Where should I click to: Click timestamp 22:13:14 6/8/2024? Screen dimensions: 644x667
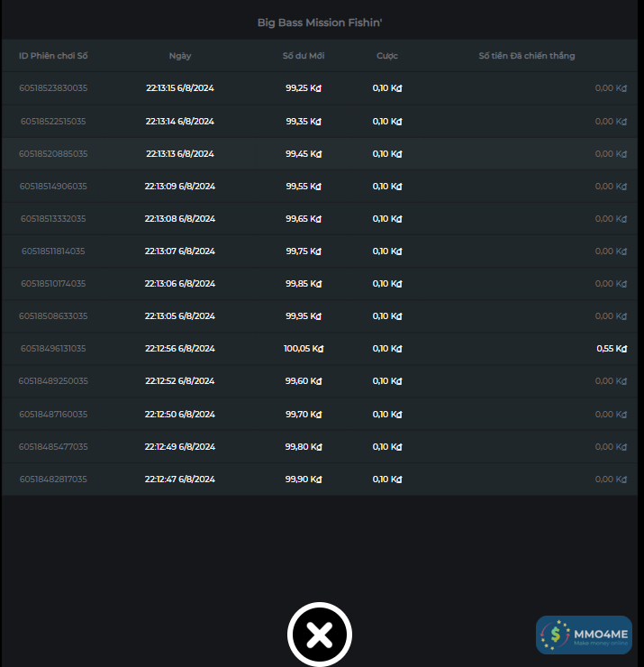click(x=180, y=122)
